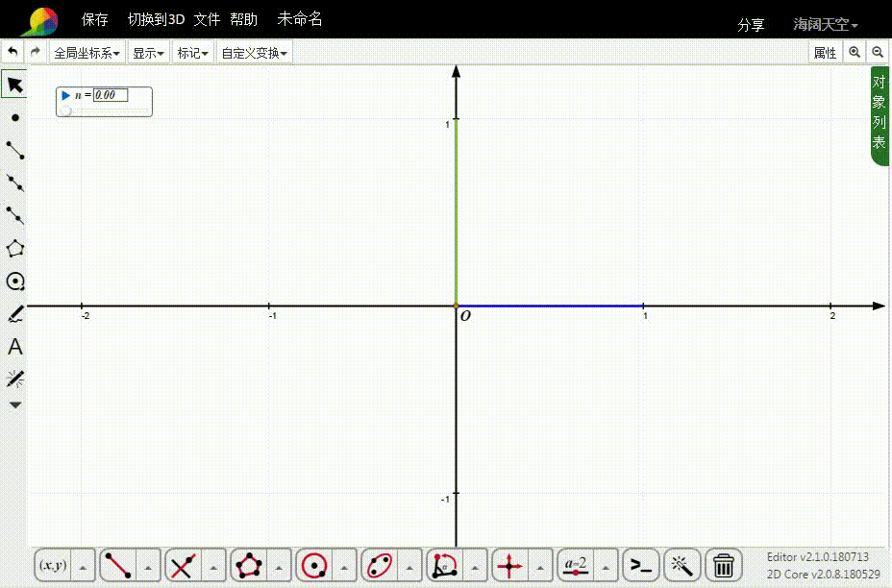Click the blue horizontal segment
Screen dimensions: 892x588
[550, 306]
